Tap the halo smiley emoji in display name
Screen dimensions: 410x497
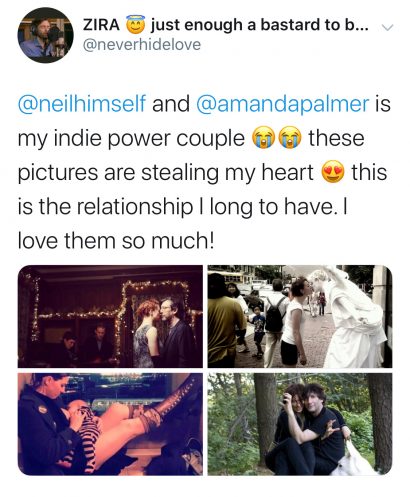(135, 25)
